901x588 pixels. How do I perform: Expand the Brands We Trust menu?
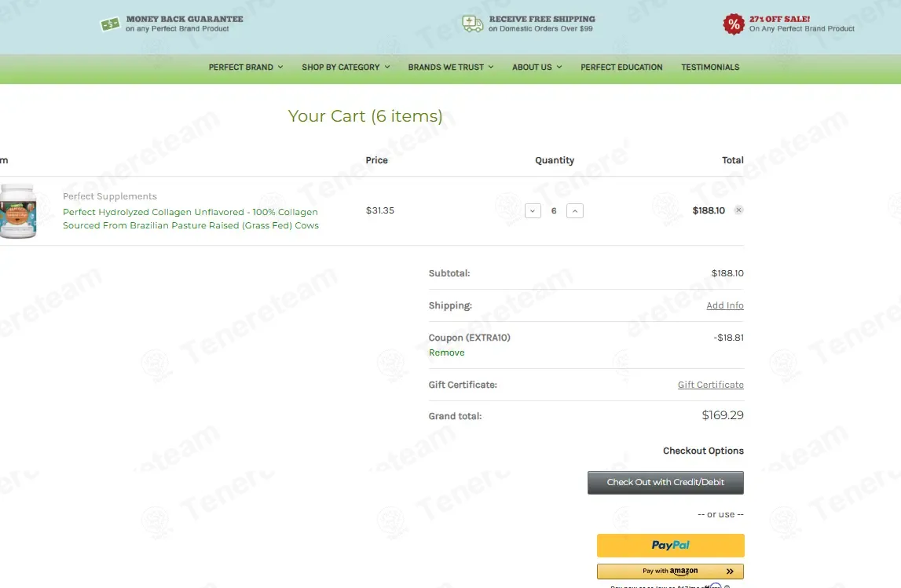pos(450,68)
